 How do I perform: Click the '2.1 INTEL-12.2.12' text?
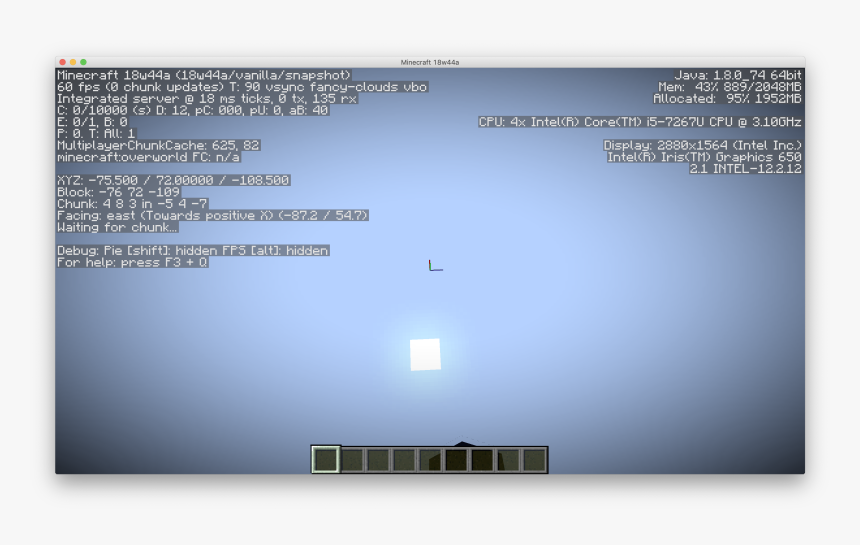746,169
